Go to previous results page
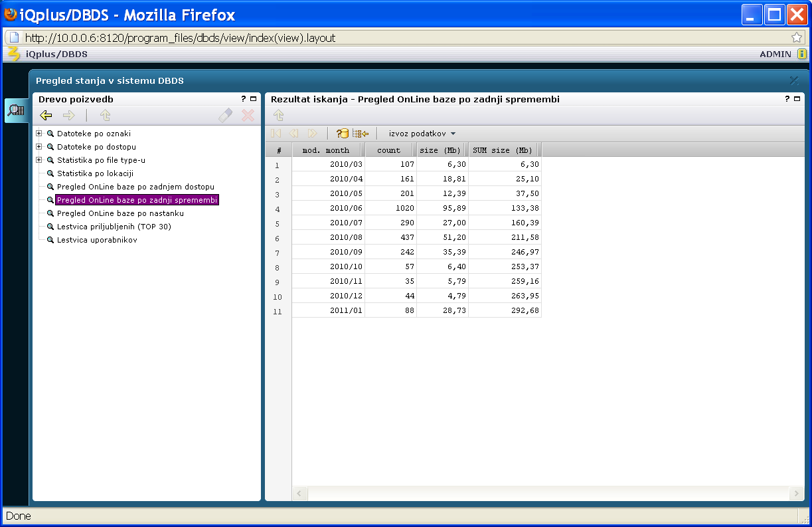This screenshot has height=527, width=812. coord(293,134)
